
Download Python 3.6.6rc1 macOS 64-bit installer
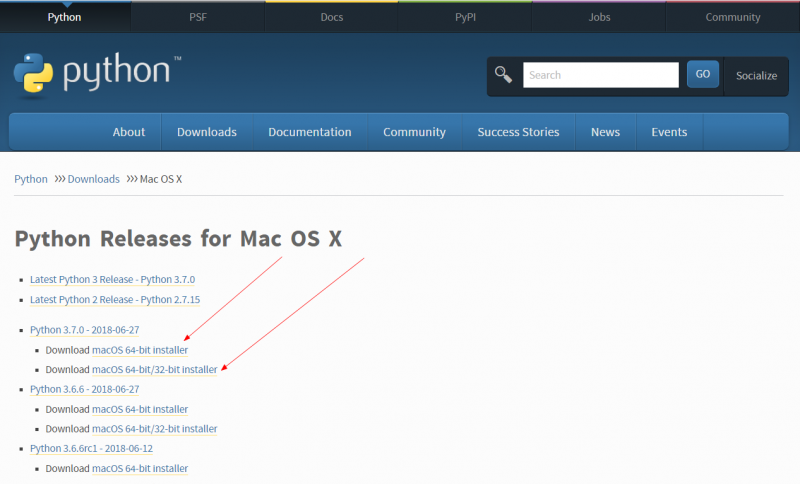click(x=140, y=468)
